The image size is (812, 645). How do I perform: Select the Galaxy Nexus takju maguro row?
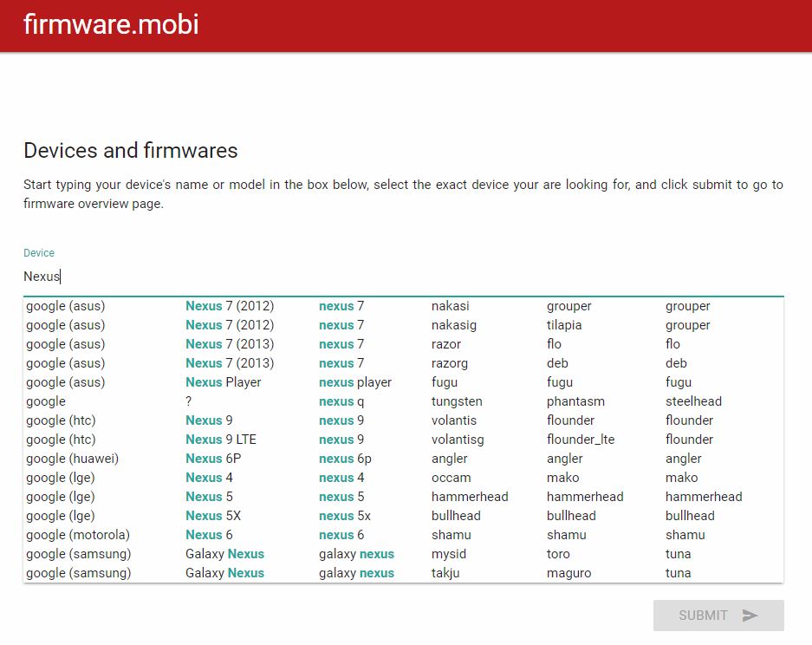(404, 573)
